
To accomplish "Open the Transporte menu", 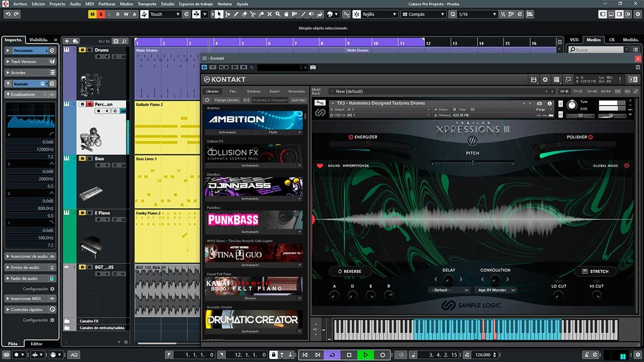I will click(147, 4).
